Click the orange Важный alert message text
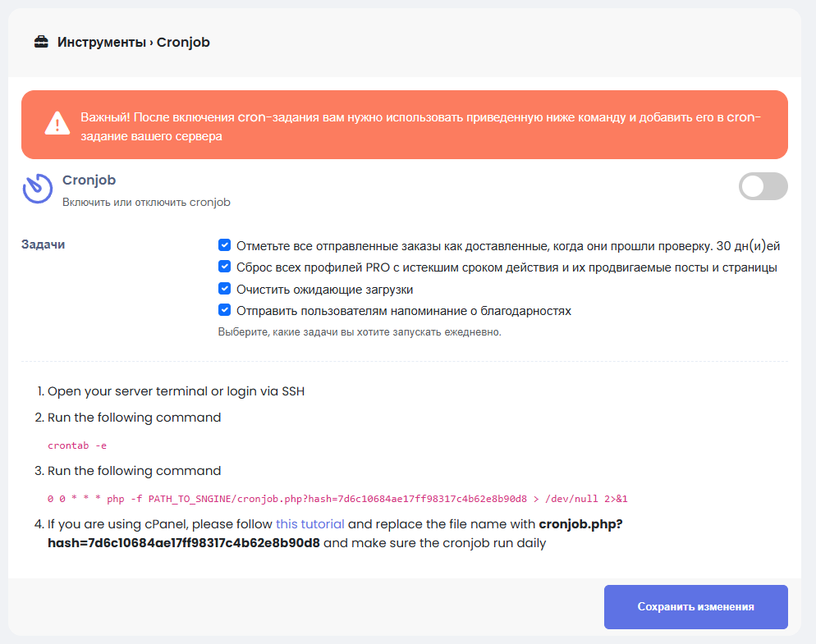 (420, 127)
